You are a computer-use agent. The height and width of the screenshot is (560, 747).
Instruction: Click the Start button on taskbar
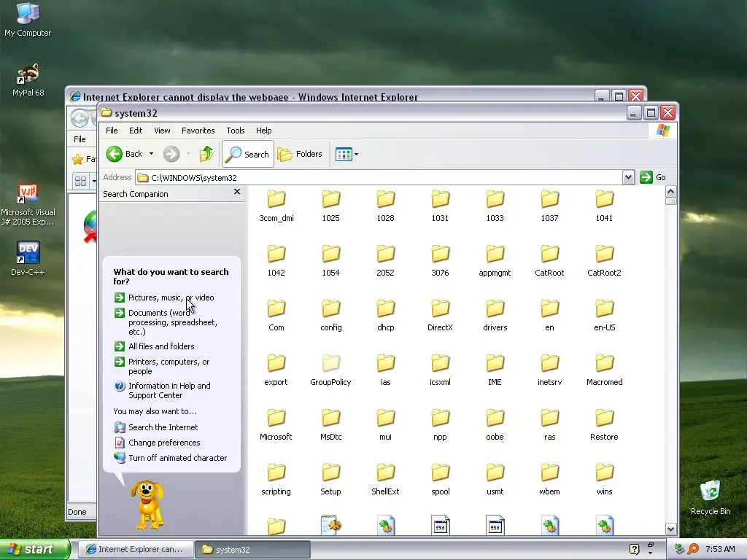(34, 549)
